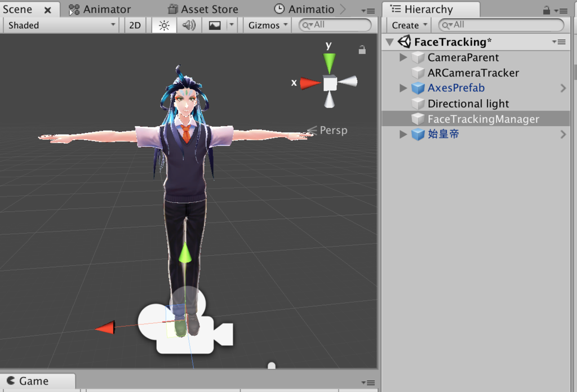Toggle scene effects image icon
The image size is (577, 392).
(215, 25)
